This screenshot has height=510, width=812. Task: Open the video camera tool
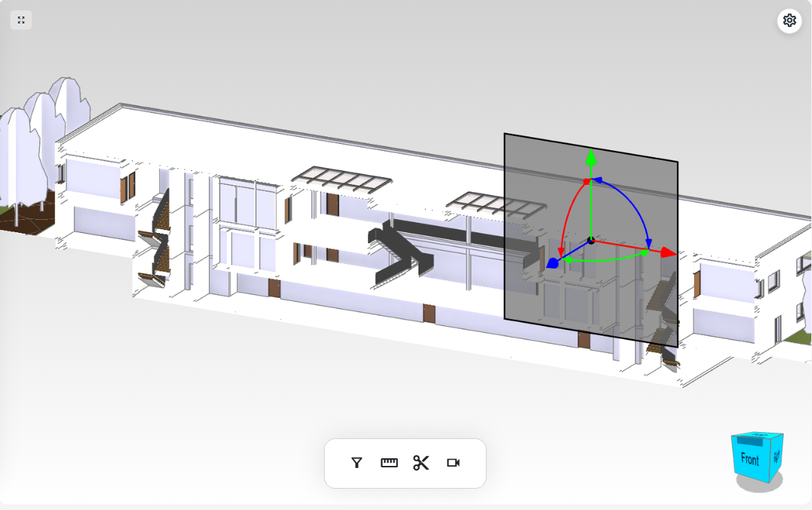tap(453, 463)
